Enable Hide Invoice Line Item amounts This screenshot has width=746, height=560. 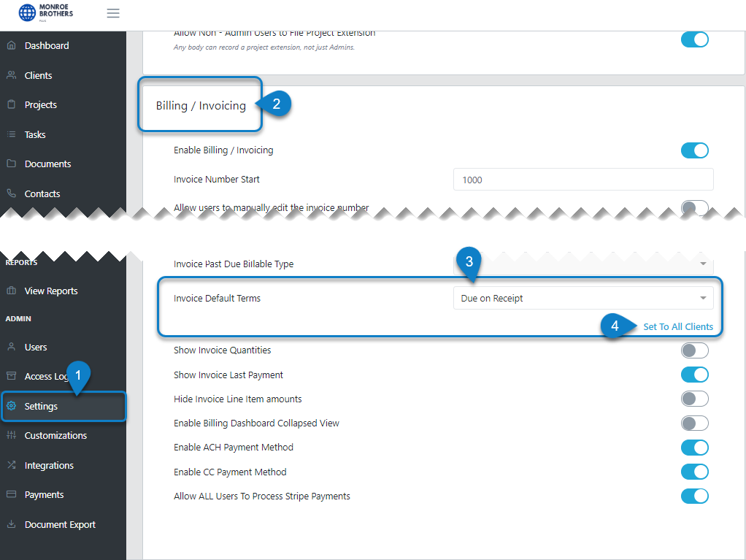(695, 399)
